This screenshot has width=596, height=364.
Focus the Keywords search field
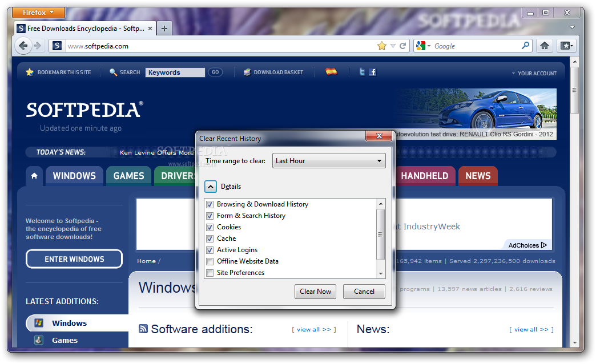tap(175, 72)
